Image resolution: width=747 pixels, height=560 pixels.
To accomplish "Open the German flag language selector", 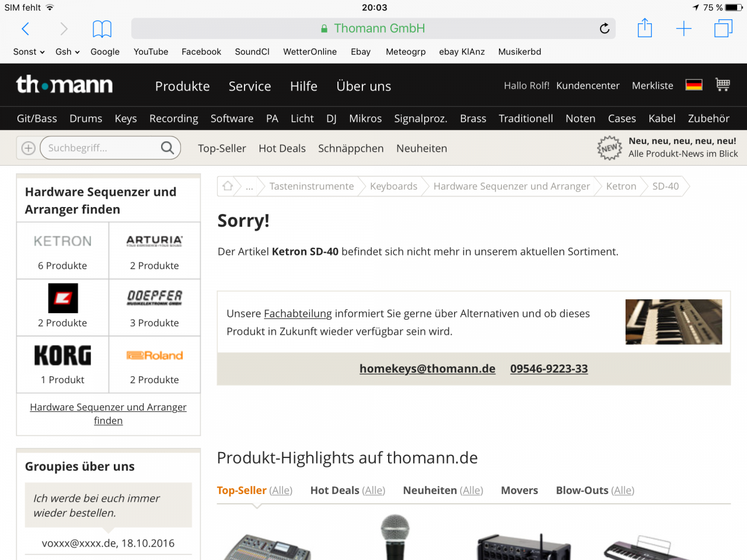I will point(694,85).
